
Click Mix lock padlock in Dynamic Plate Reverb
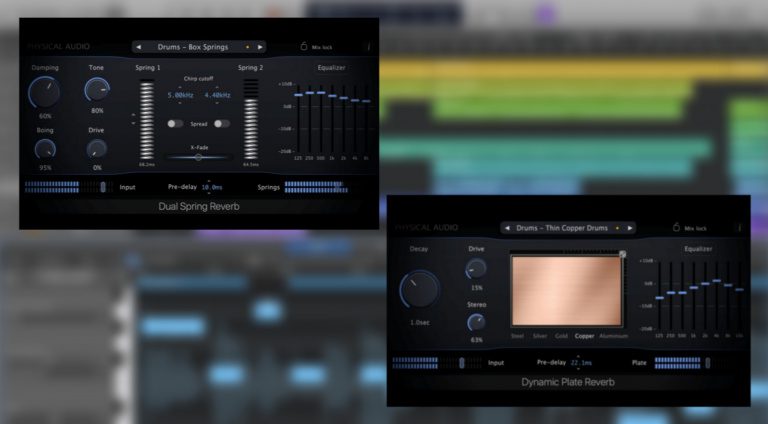(x=676, y=227)
